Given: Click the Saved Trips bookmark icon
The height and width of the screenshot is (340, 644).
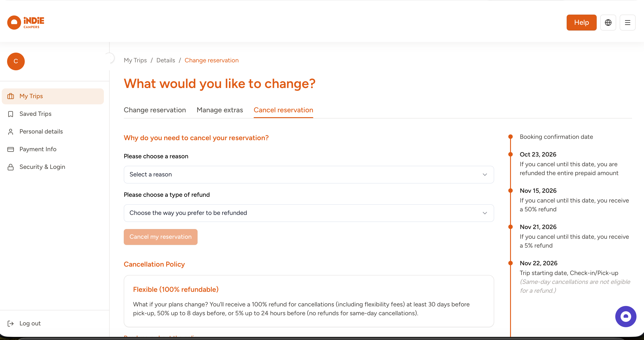Looking at the screenshot, I should pyautogui.click(x=11, y=114).
